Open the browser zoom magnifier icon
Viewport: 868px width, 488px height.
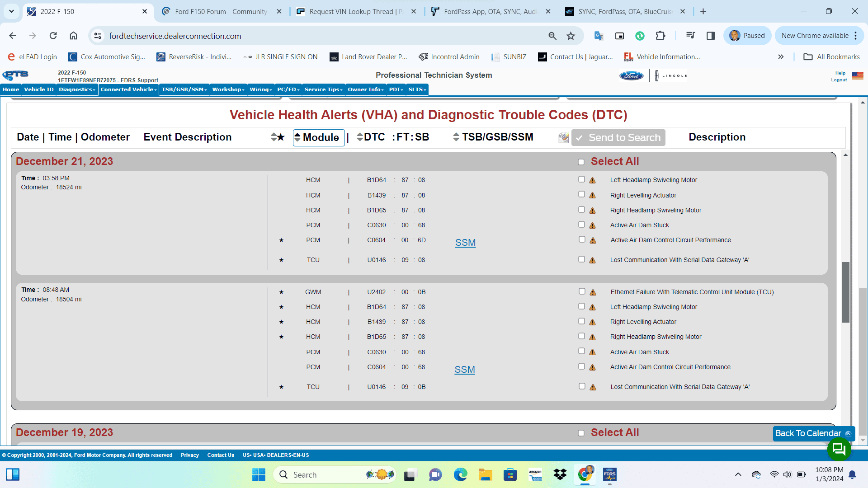(552, 36)
